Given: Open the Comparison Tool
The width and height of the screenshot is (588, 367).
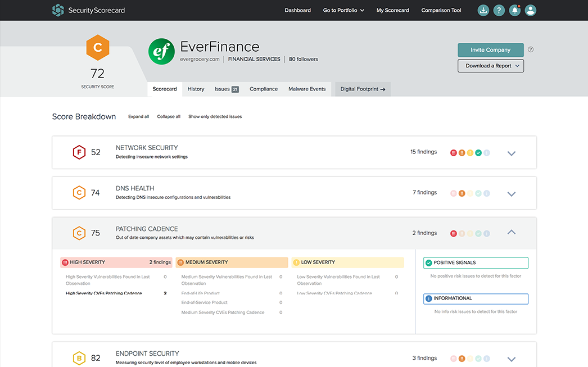Looking at the screenshot, I should 441,10.
